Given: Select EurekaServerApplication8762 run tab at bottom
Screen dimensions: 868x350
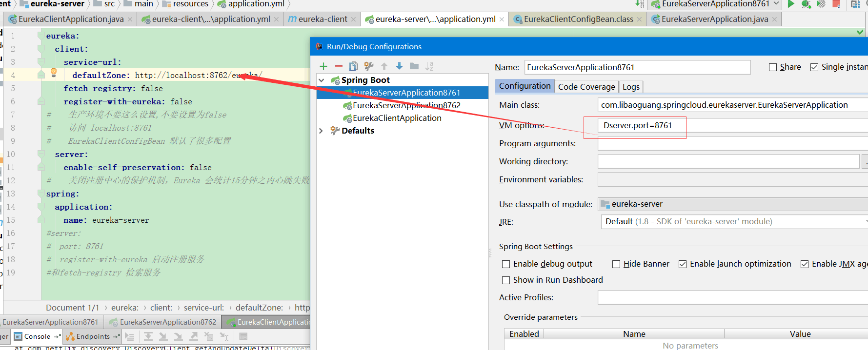Looking at the screenshot, I should point(163,322).
